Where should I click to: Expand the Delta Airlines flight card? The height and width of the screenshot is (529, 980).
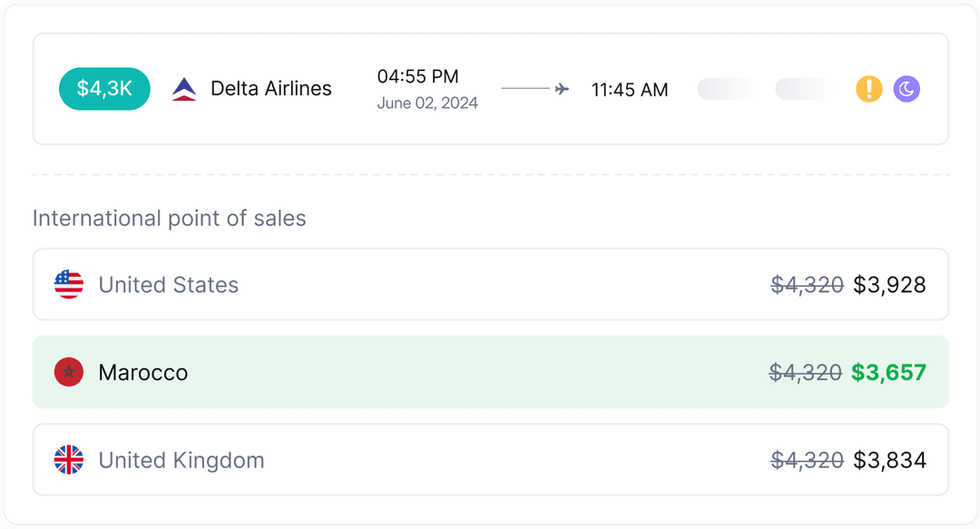(490, 88)
